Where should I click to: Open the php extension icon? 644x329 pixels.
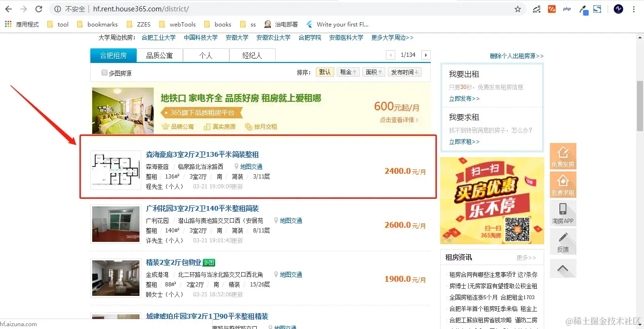click(567, 9)
